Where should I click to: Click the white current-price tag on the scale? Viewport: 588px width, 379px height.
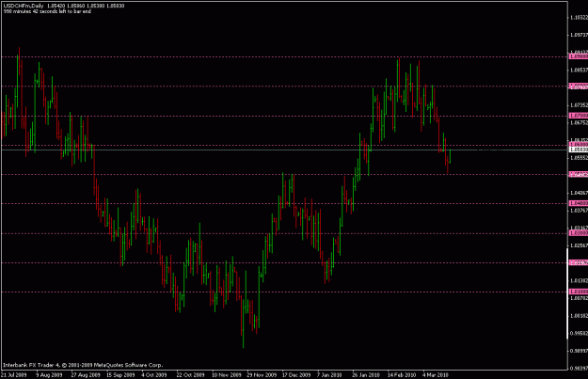[x=579, y=150]
